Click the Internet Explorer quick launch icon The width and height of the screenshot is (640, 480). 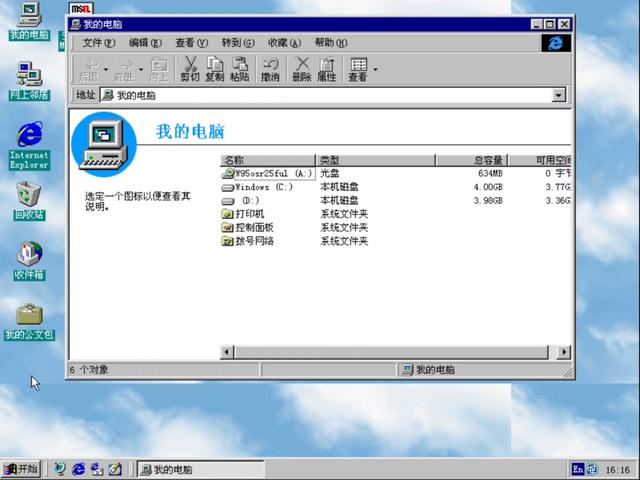click(x=78, y=469)
